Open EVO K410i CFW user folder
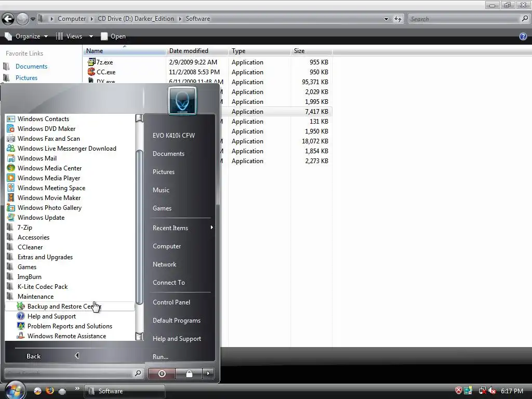The height and width of the screenshot is (399, 532). (174, 136)
